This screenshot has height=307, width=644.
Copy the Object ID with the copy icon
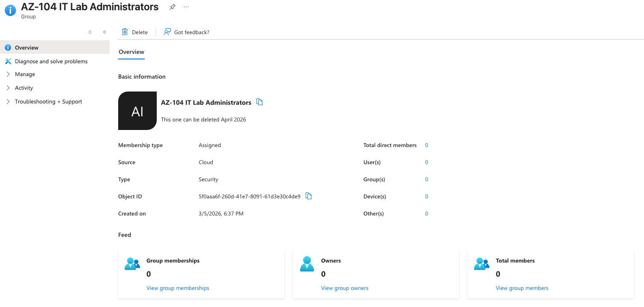[309, 196]
